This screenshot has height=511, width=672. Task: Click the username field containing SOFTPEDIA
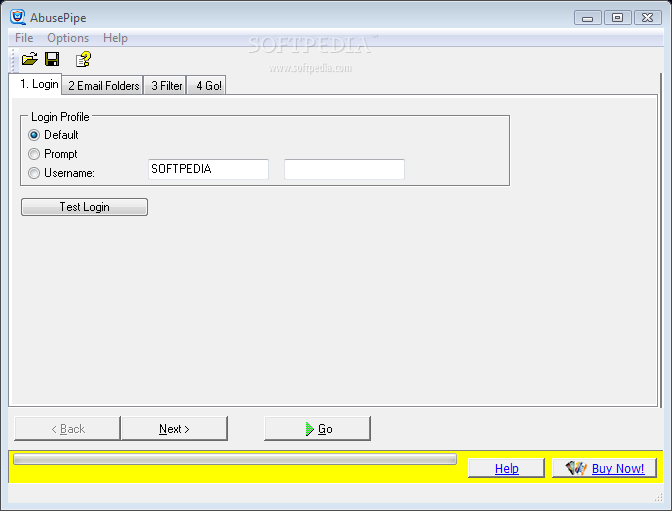(x=208, y=169)
